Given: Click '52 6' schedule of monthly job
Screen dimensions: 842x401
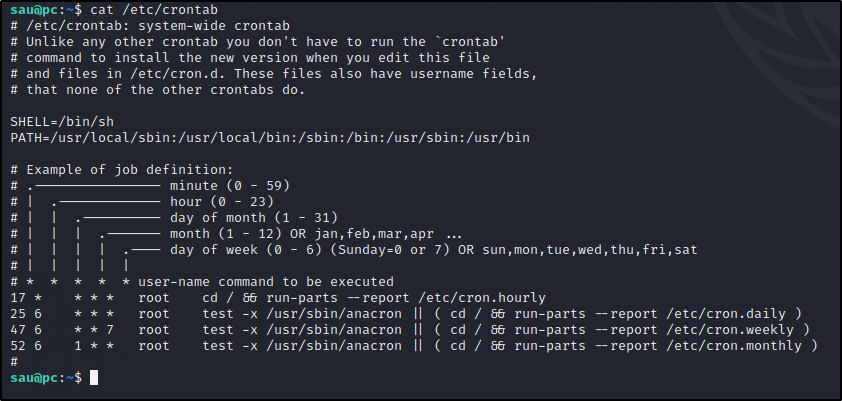Looking at the screenshot, I should click(26, 346).
